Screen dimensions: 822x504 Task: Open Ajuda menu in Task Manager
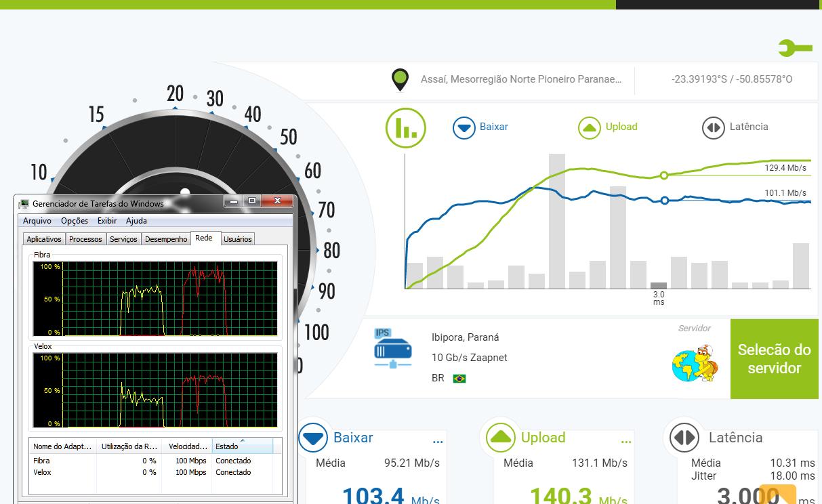(136, 221)
